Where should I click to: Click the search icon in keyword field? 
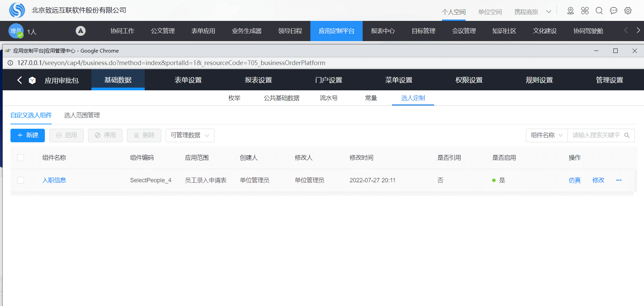tap(627, 135)
